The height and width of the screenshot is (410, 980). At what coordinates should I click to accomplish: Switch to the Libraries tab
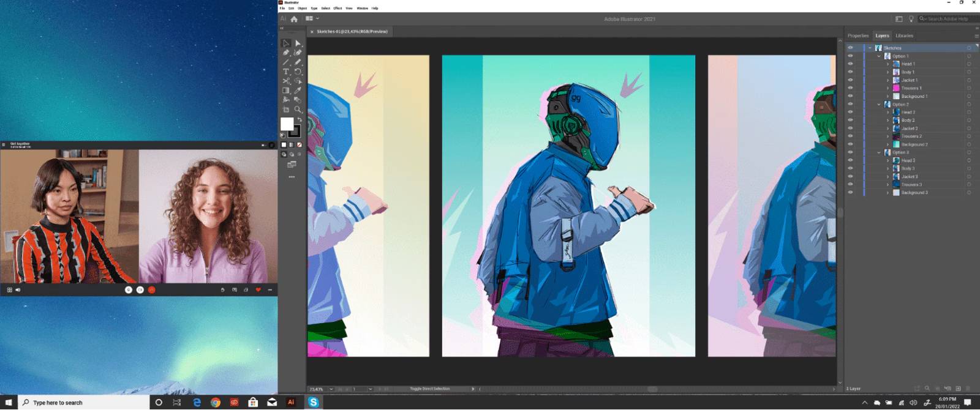904,35
